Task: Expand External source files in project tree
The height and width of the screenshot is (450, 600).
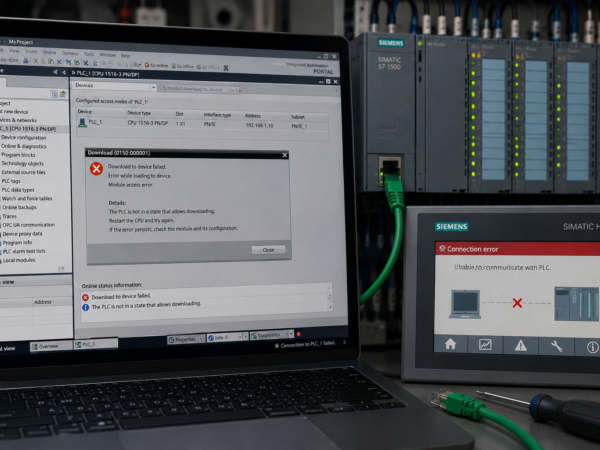Action: click(x=23, y=172)
